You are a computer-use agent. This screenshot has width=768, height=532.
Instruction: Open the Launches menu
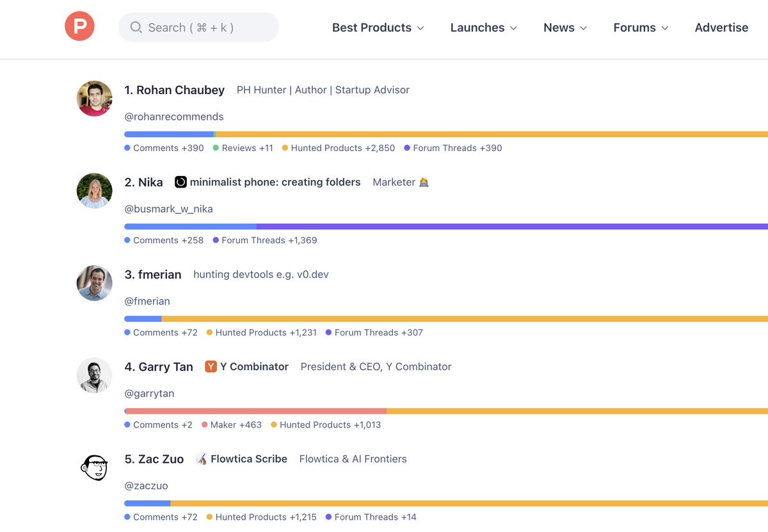pyautogui.click(x=484, y=28)
